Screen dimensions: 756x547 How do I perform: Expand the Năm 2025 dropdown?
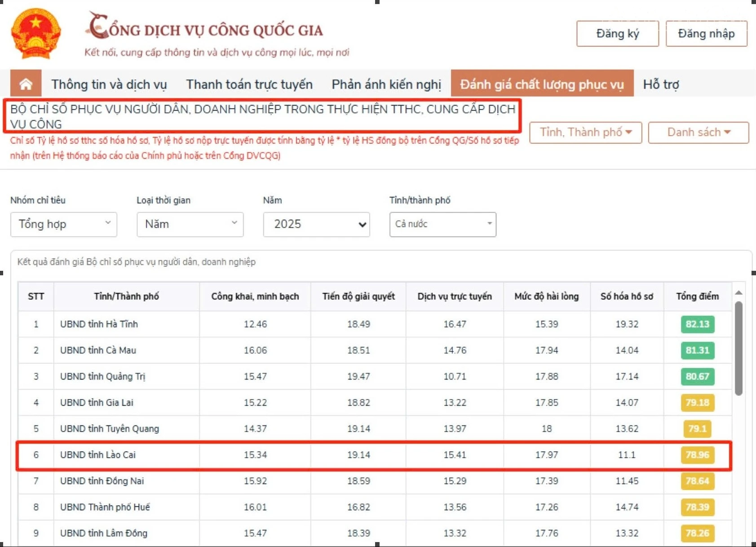[x=316, y=224]
